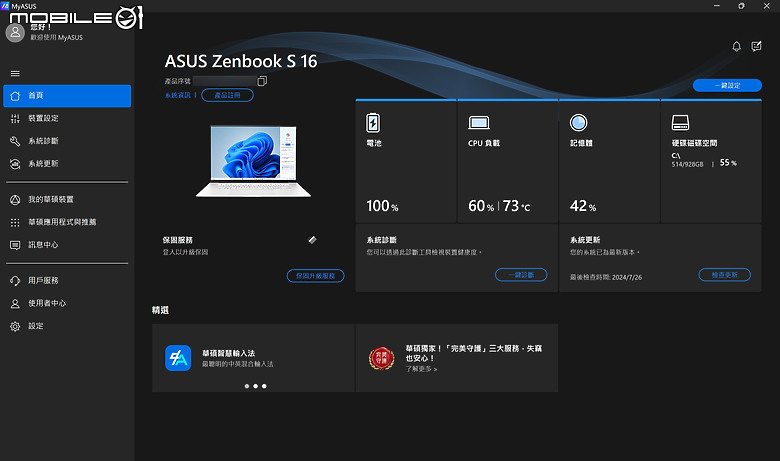Select the first carousel dot
This screenshot has width=780, height=461.
247,386
